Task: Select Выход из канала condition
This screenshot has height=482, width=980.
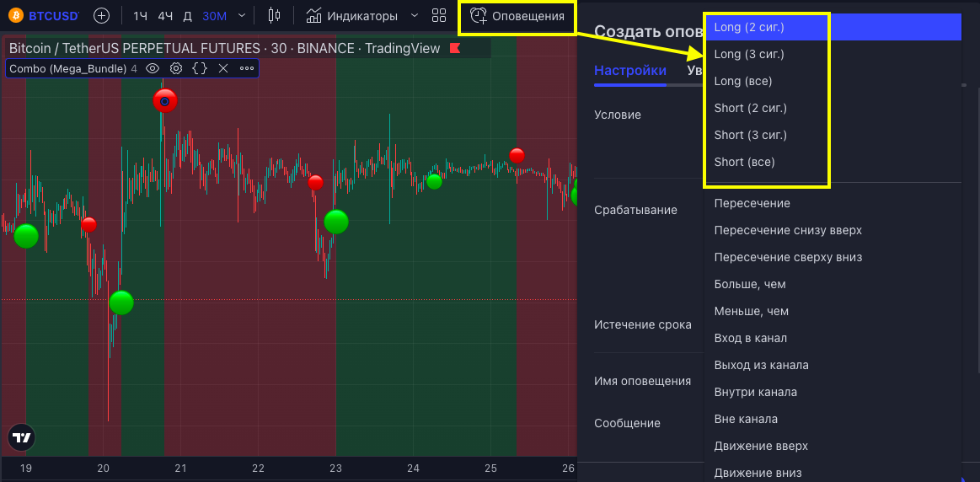Action: click(x=832, y=365)
